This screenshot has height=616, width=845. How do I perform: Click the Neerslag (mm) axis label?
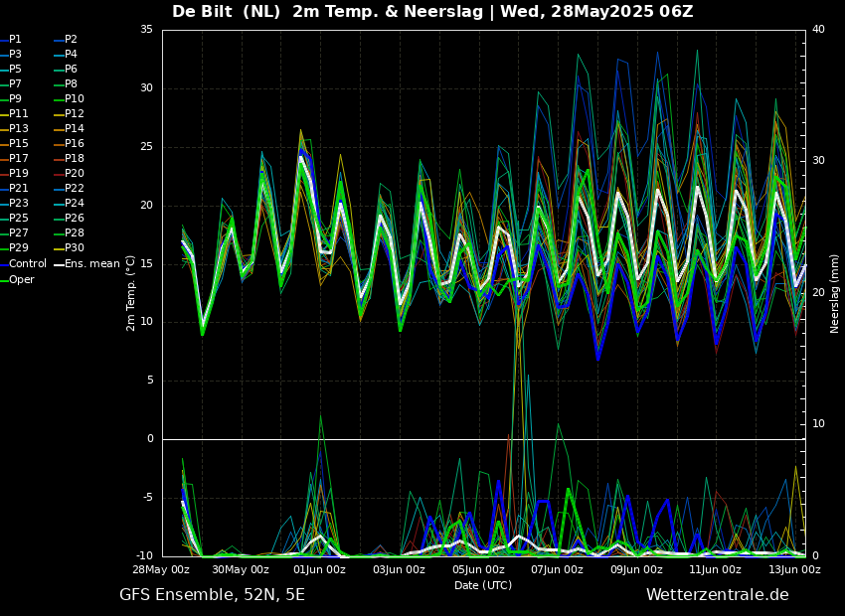835,293
